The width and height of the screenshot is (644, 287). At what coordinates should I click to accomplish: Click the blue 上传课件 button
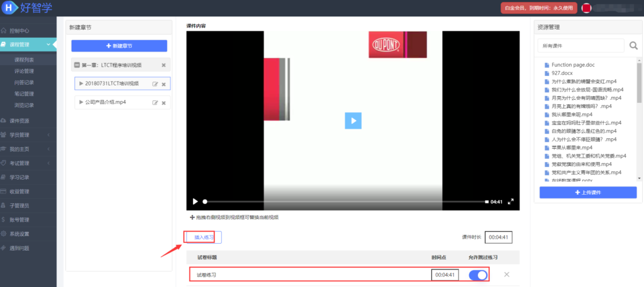588,192
